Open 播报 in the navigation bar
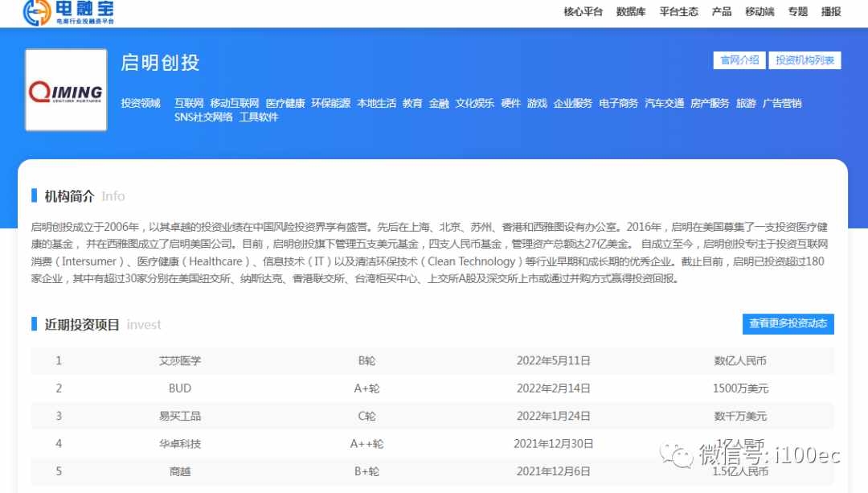The height and width of the screenshot is (493, 868). (831, 11)
